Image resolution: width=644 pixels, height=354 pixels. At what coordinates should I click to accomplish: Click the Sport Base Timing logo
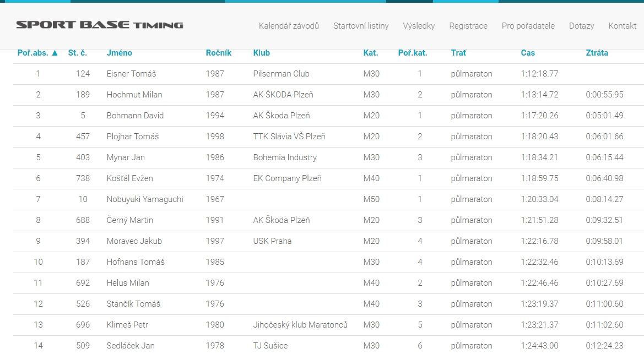tap(100, 25)
